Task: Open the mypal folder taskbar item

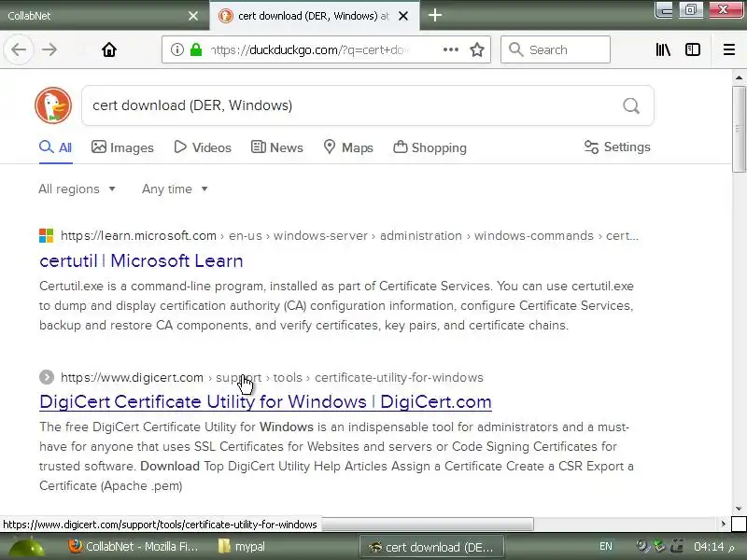Action: [242, 546]
